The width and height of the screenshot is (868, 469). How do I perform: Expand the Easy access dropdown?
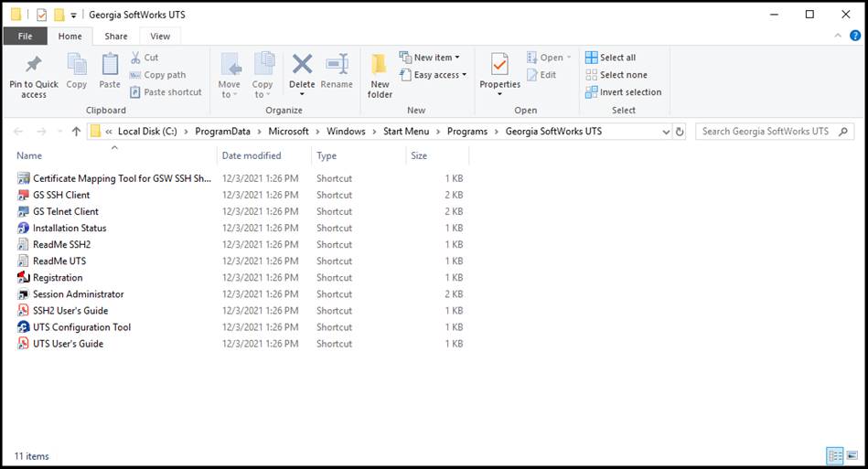464,75
